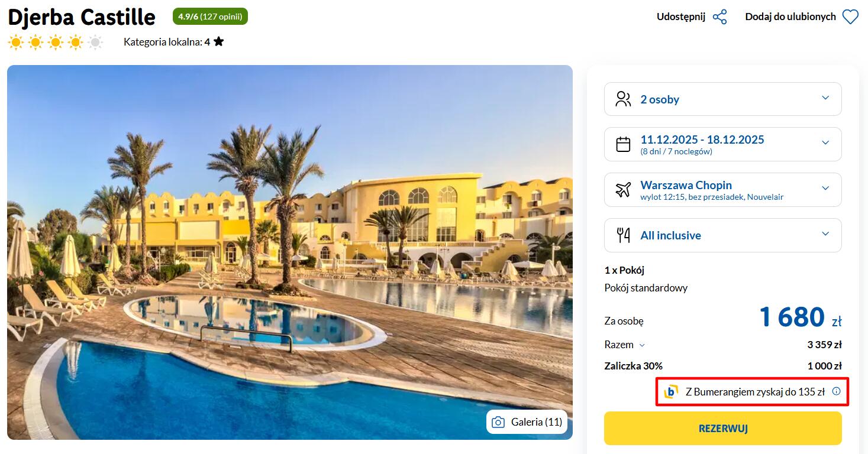Expand the 2 osoby guest selector
Screen dimensions: 868x454
722,99
